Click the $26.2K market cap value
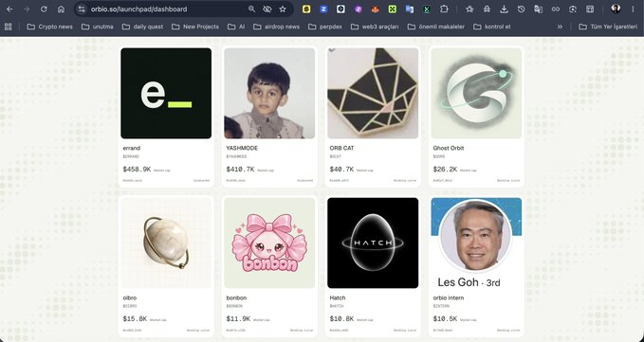This screenshot has width=644, height=342. click(445, 169)
